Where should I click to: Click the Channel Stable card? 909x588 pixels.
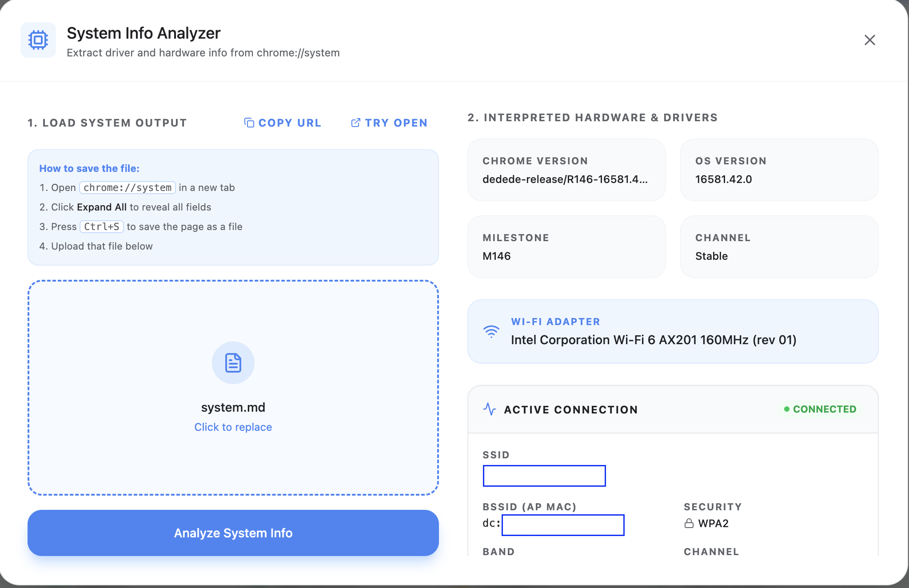[779, 247]
